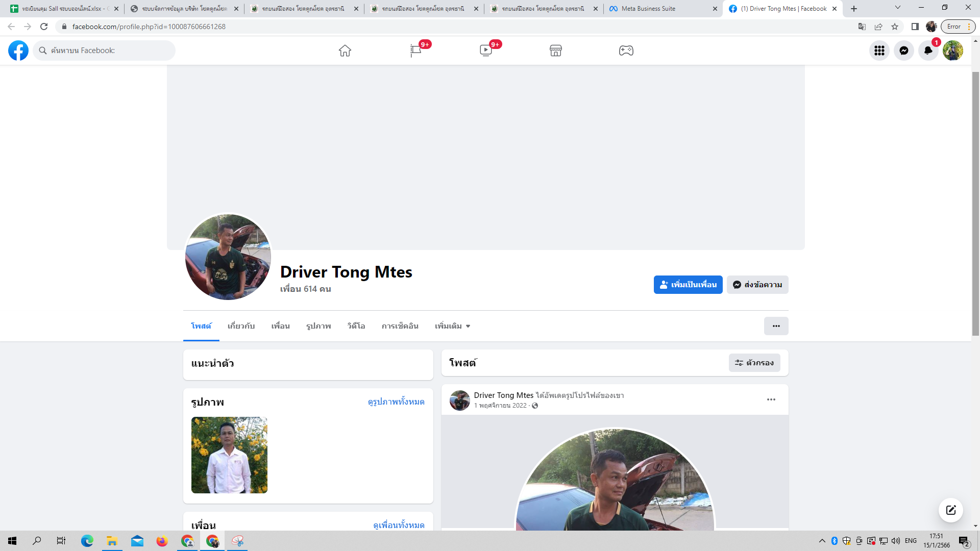Expand the เพิ่มเติม dropdown tab
980x551 pixels.
452,326
